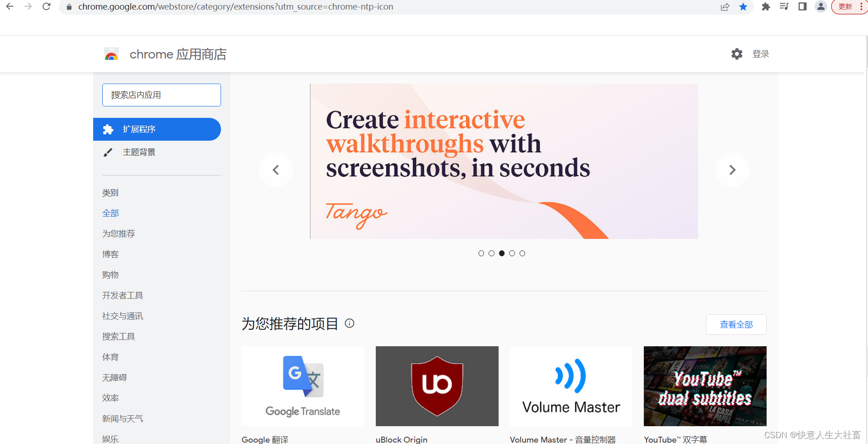Choose the 新闻与天气 category
This screenshot has height=444, width=868.
click(x=123, y=419)
